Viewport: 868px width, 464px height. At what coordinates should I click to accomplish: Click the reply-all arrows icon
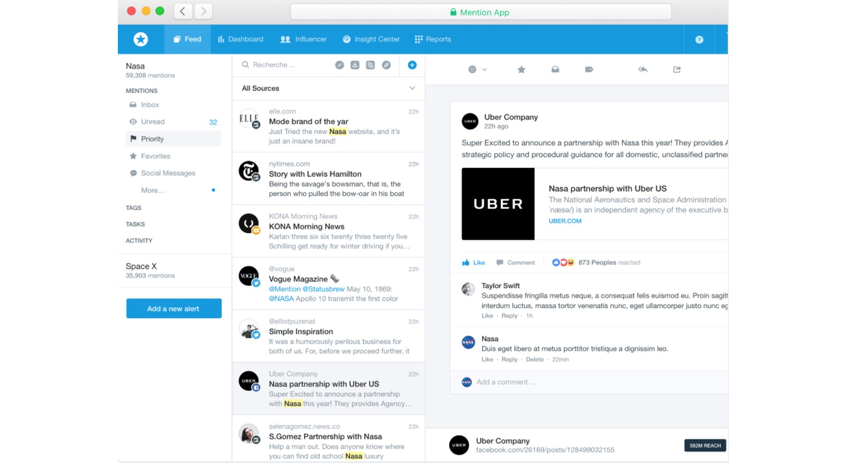click(643, 69)
